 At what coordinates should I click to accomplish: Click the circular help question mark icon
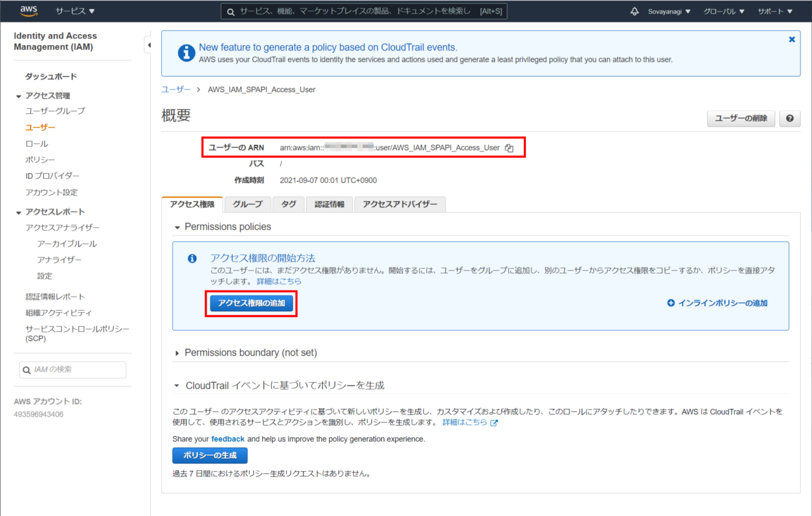tap(790, 118)
